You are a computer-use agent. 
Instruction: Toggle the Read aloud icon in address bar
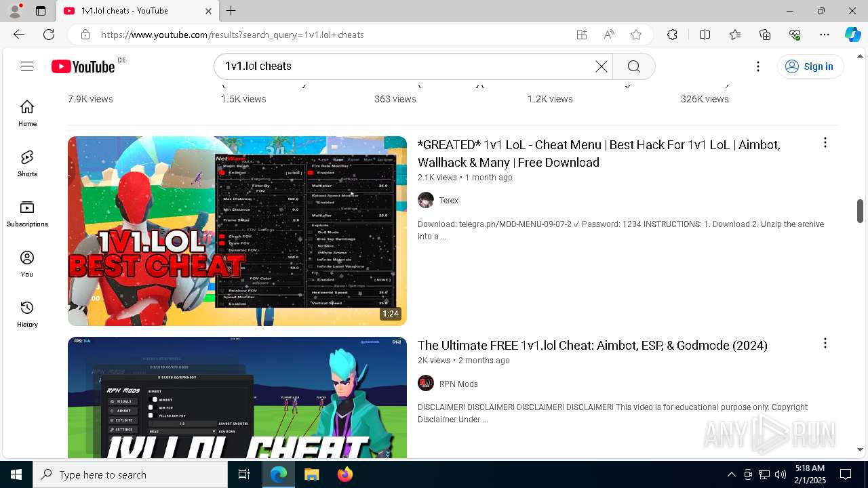[x=609, y=35]
